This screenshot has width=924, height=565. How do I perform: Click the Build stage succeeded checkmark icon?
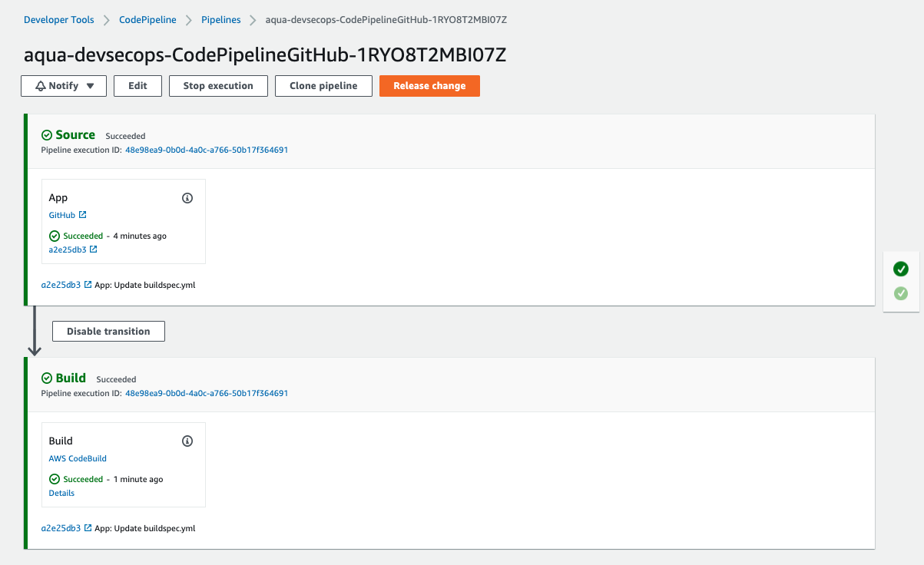pyautogui.click(x=47, y=378)
